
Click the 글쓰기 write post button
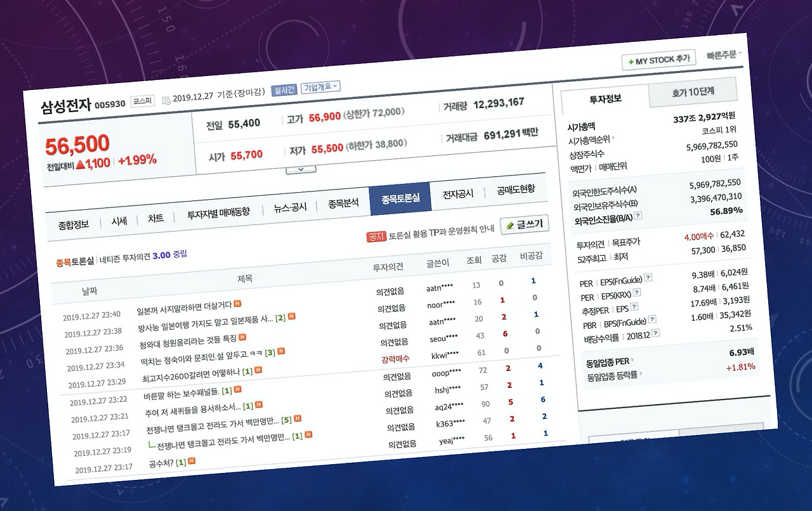click(x=525, y=224)
